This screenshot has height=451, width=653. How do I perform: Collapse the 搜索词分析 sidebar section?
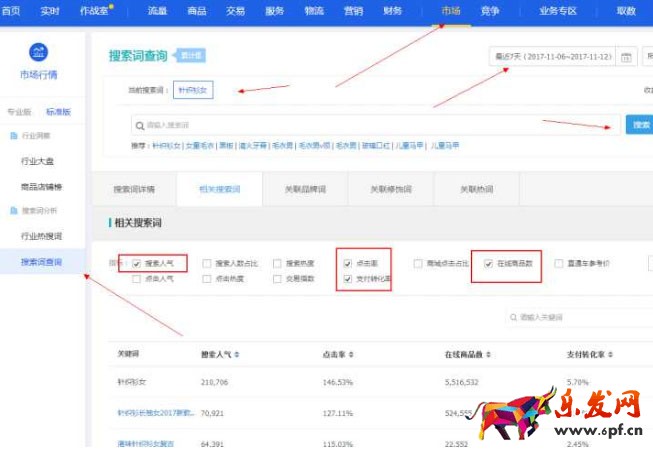(x=40, y=211)
